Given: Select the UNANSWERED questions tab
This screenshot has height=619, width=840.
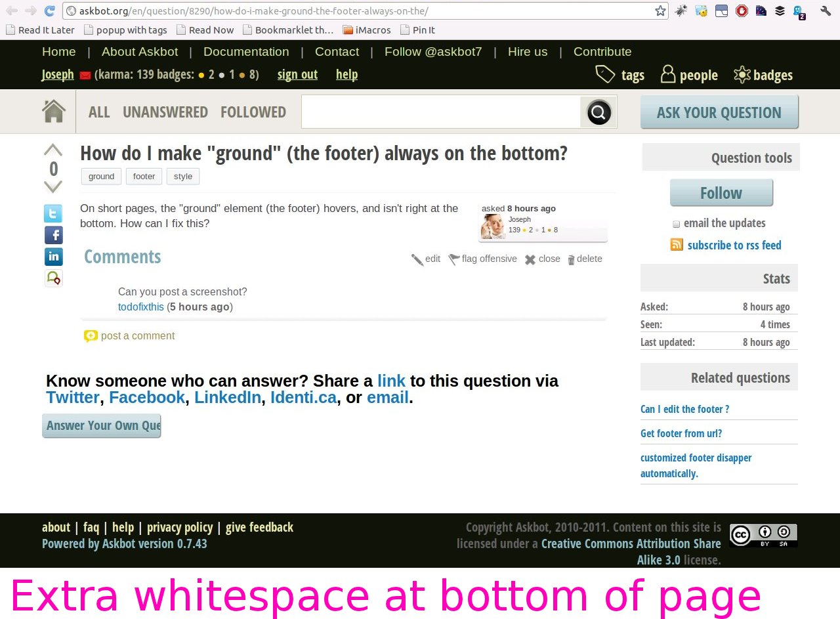Looking at the screenshot, I should [x=165, y=112].
